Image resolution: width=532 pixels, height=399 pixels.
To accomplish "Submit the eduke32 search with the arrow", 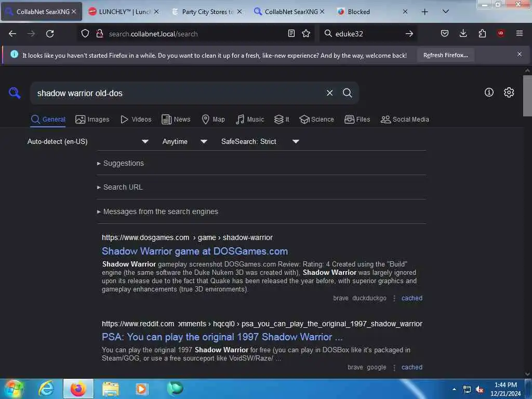I will (409, 34).
